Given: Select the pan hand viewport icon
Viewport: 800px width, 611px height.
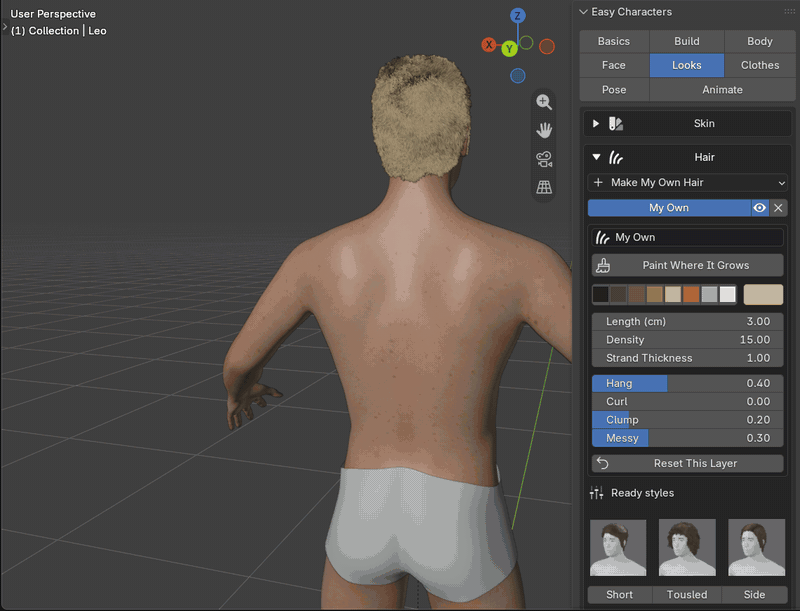Looking at the screenshot, I should [x=544, y=131].
